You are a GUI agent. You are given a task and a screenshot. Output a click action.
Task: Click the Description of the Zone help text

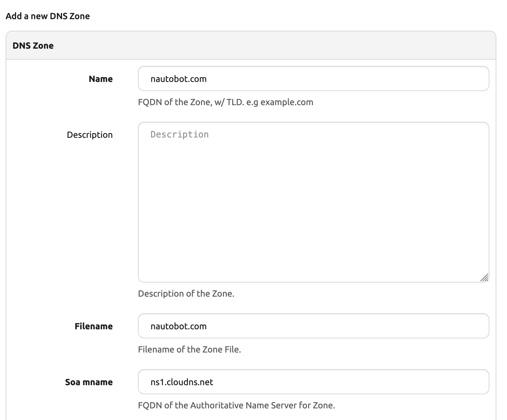click(186, 293)
